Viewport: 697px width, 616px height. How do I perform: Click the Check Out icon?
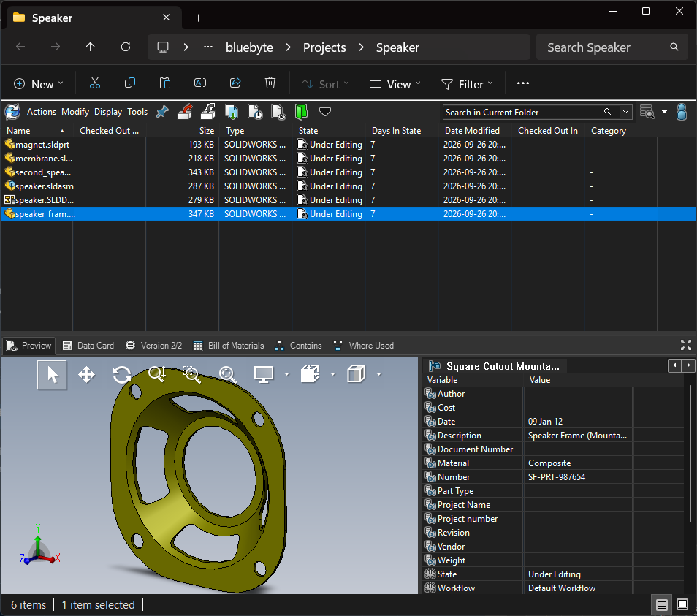coord(185,112)
